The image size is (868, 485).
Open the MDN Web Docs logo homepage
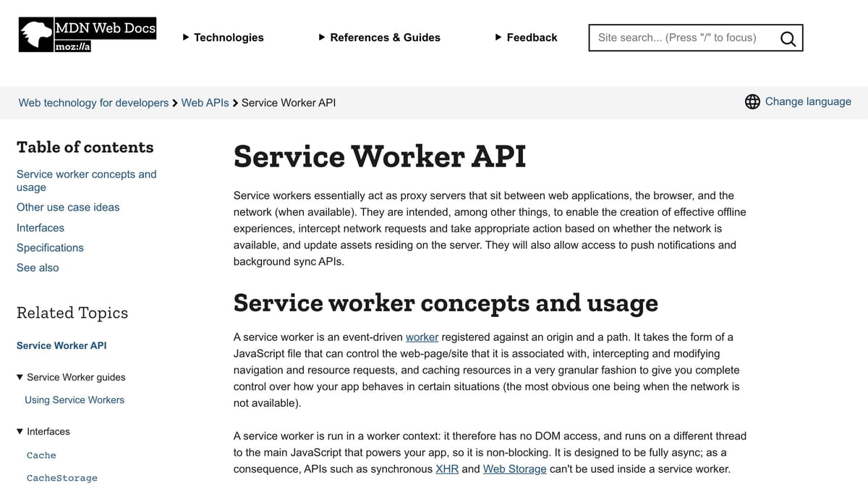click(88, 35)
